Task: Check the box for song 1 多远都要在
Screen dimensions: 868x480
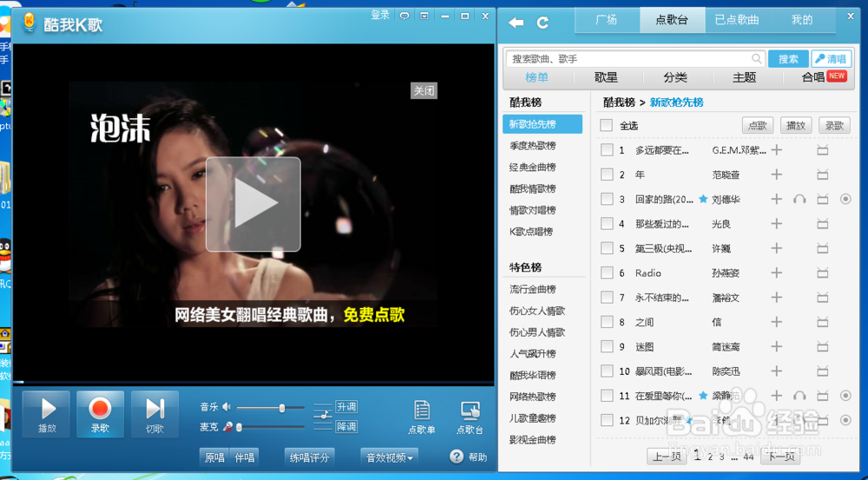Action: pyautogui.click(x=607, y=150)
